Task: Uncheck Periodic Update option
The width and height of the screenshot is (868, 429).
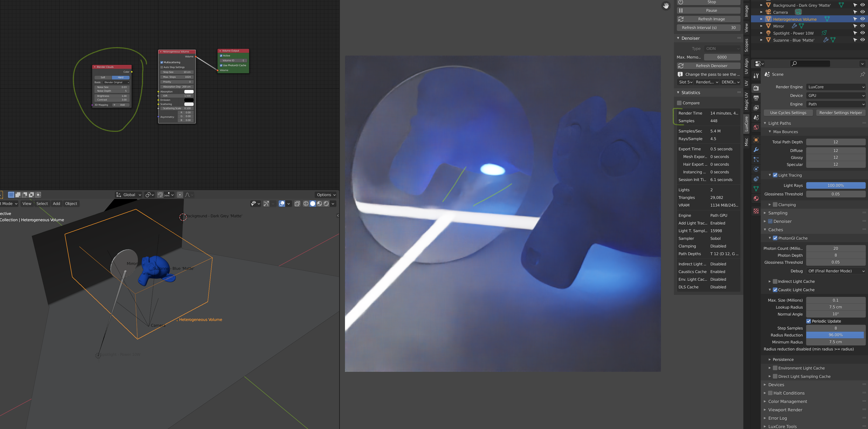Action: pos(808,321)
